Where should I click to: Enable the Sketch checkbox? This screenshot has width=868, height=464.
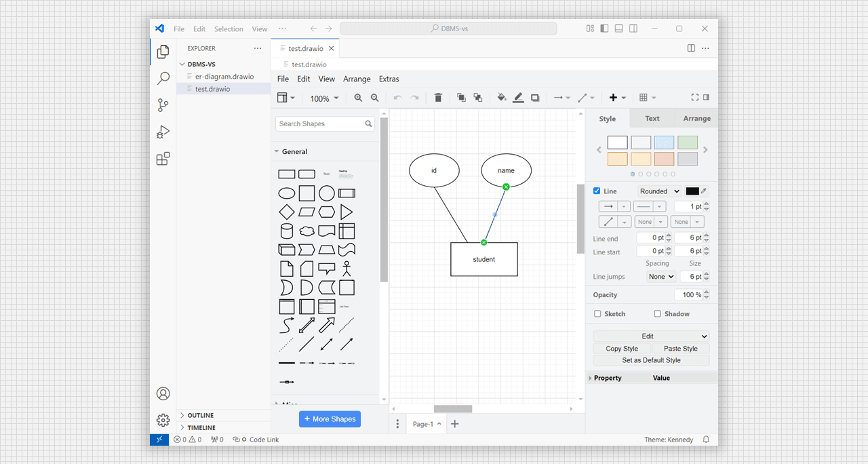pos(597,314)
